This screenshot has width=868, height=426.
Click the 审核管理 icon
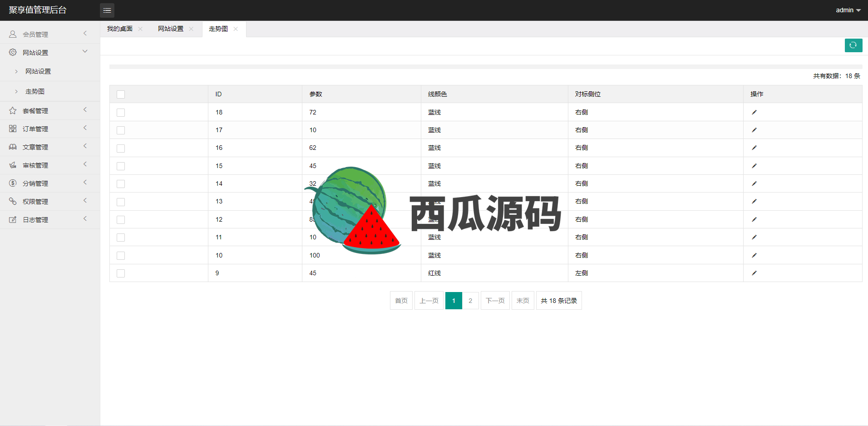coord(13,165)
